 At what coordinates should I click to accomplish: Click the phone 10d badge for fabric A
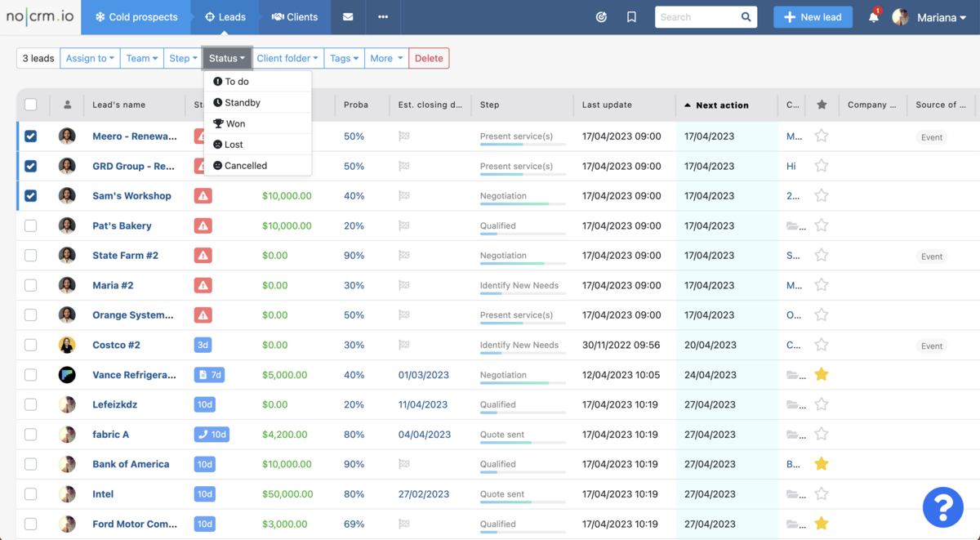pyautogui.click(x=212, y=435)
